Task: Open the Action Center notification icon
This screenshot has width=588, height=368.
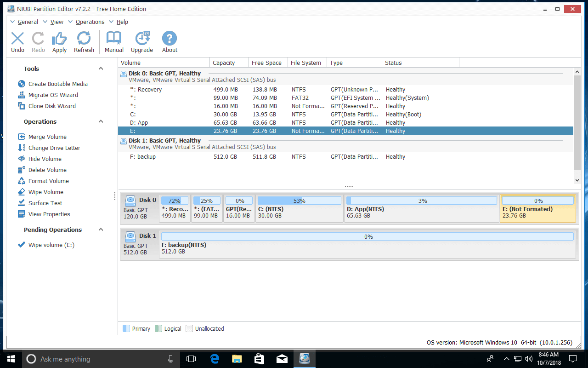Action: pyautogui.click(x=573, y=359)
